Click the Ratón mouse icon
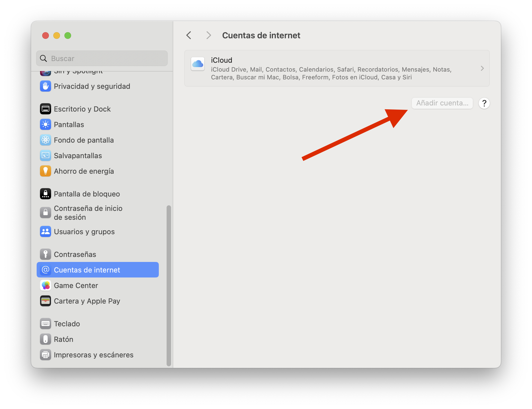Screen dimensions: 532x409 pos(46,339)
